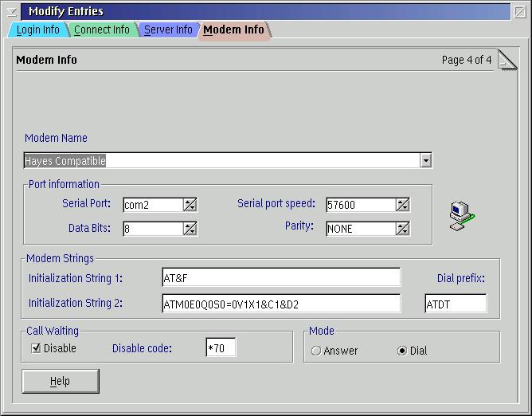Viewport: 532px width, 416px height.
Task: Click the Hayes Compatible modem name field
Action: pyautogui.click(x=222, y=160)
